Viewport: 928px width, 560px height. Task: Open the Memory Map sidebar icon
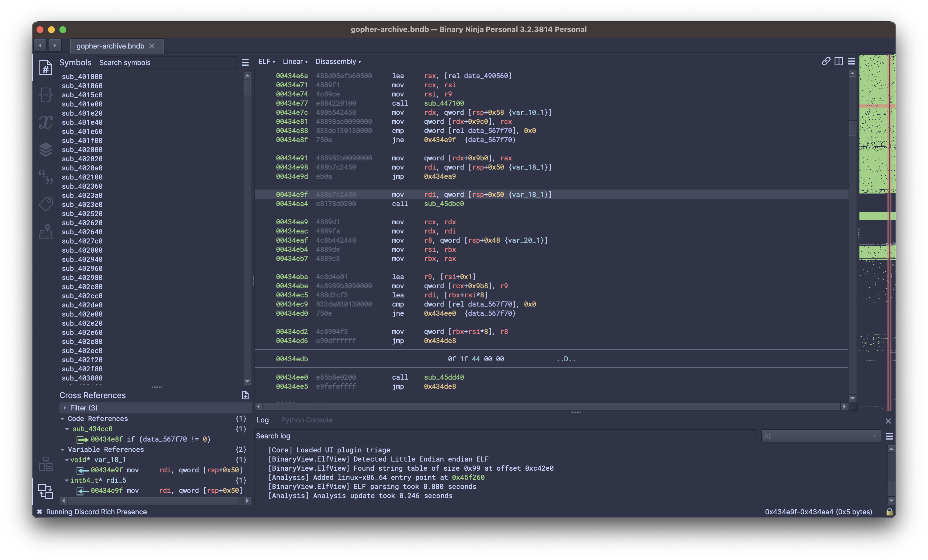point(46,231)
